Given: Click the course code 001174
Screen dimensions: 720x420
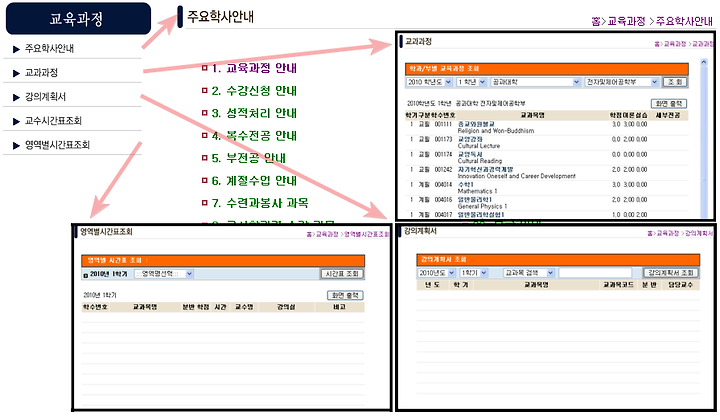Looking at the screenshot, I should (x=443, y=155).
